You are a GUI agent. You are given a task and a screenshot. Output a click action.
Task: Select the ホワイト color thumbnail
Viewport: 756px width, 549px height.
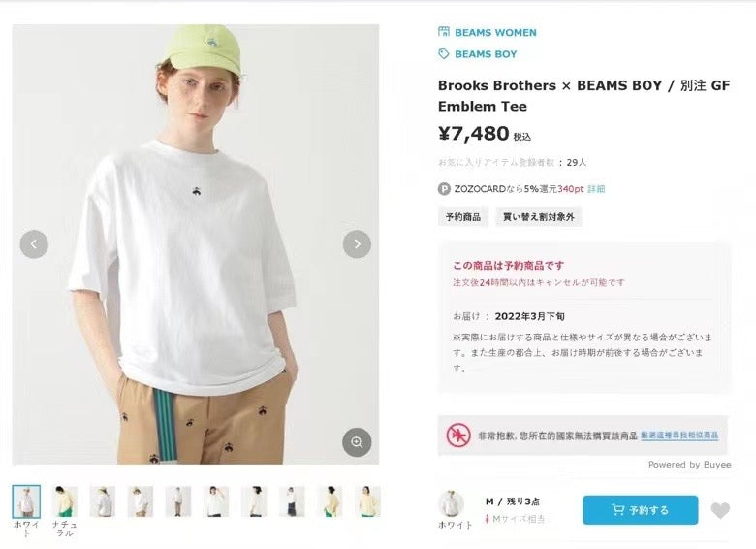pyautogui.click(x=26, y=501)
